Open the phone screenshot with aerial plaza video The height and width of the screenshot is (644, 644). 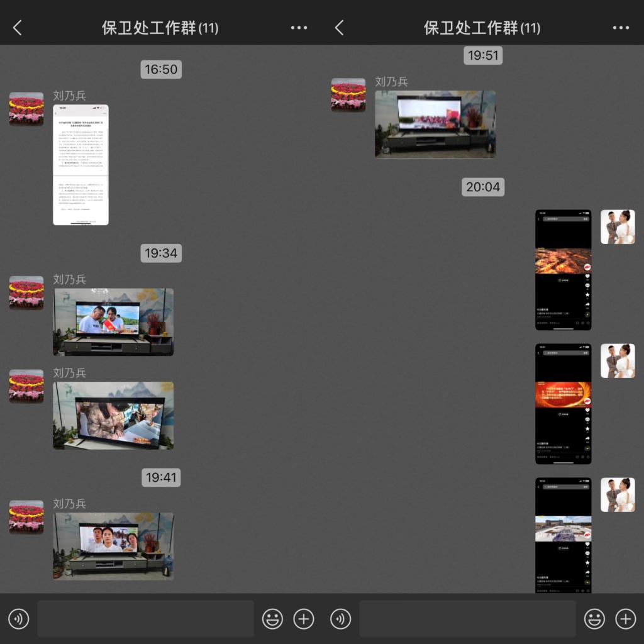[563, 535]
